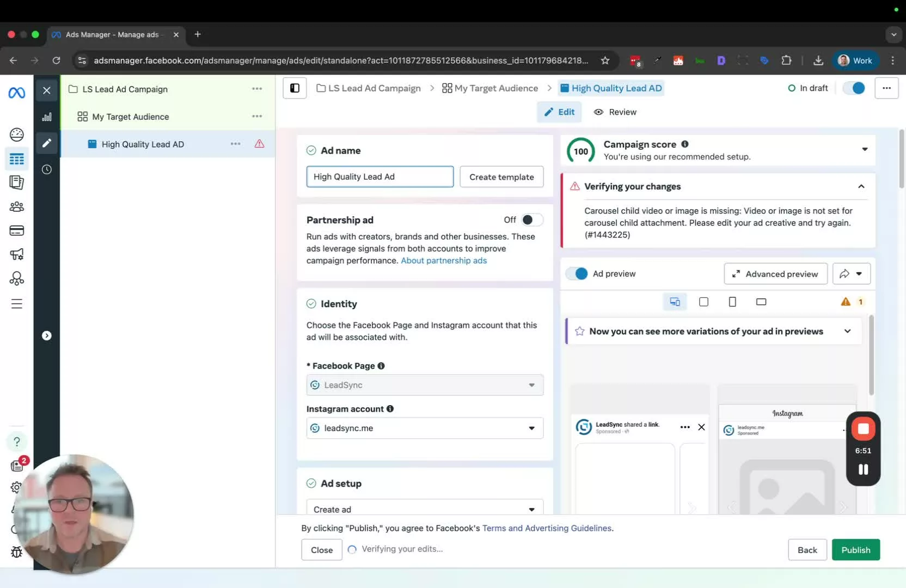Open All Tools via hamburger icon
This screenshot has height=588, width=906.
[17, 303]
